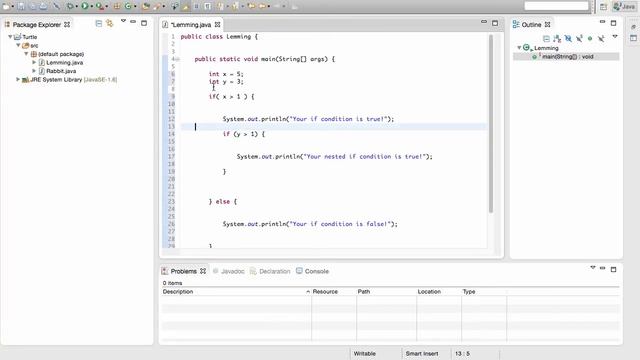
Task: Toggle Hide Local Types in Outline toolbar
Action: pyautogui.click(x=601, y=38)
